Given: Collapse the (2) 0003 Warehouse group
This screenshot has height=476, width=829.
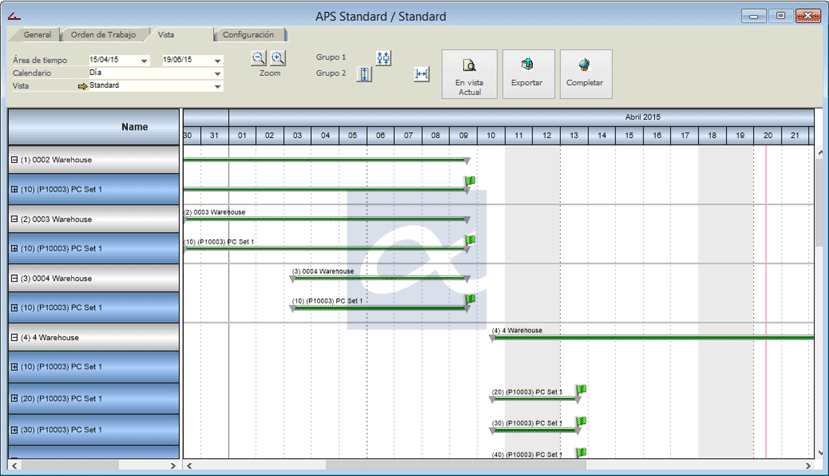Looking at the screenshot, I should [14, 219].
